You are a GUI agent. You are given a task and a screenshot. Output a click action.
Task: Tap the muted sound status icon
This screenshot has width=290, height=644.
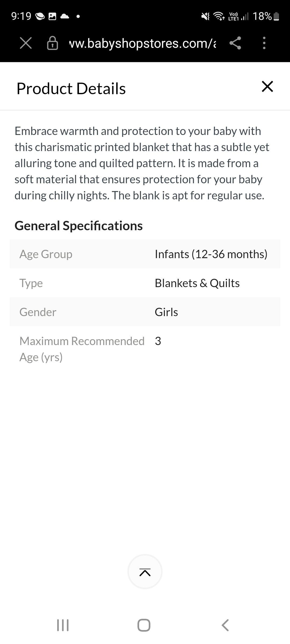205,17
